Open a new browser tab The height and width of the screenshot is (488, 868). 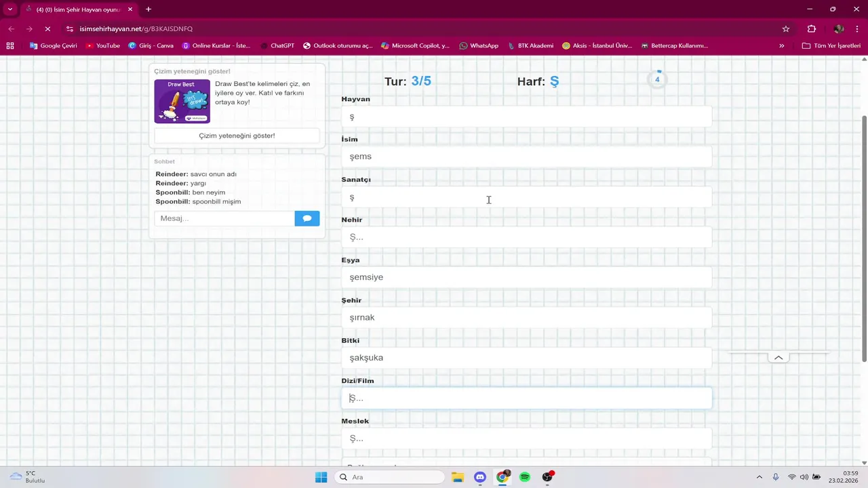[x=149, y=9]
